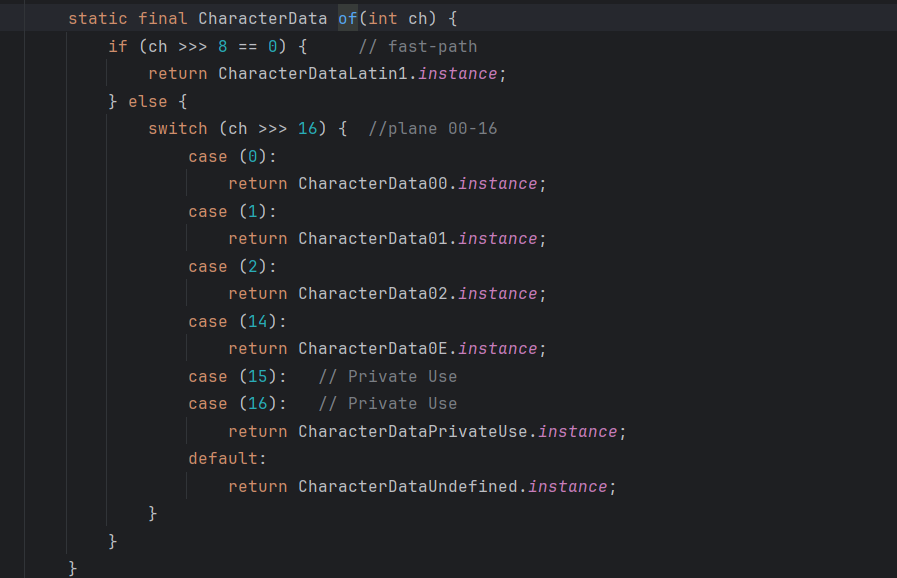This screenshot has height=578, width=897.
Task: Click 'CharacterData00' class reference
Action: tap(373, 184)
